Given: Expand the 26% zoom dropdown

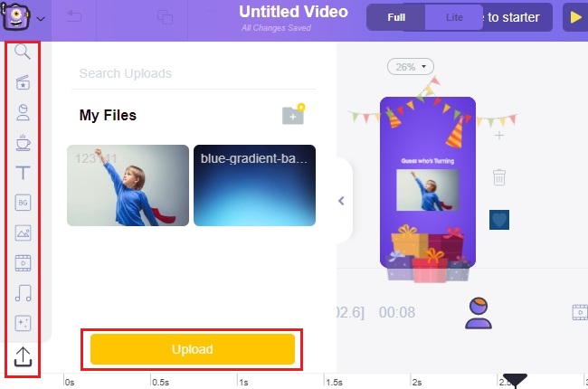Looking at the screenshot, I should coord(411,67).
